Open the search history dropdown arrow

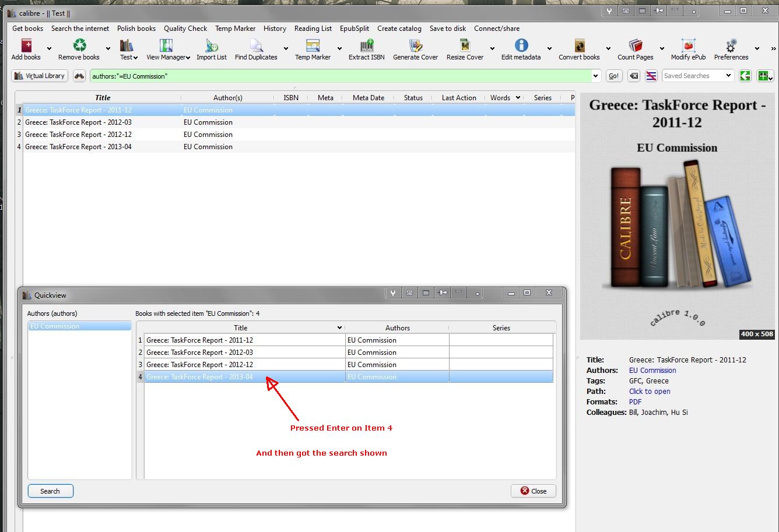coord(595,76)
